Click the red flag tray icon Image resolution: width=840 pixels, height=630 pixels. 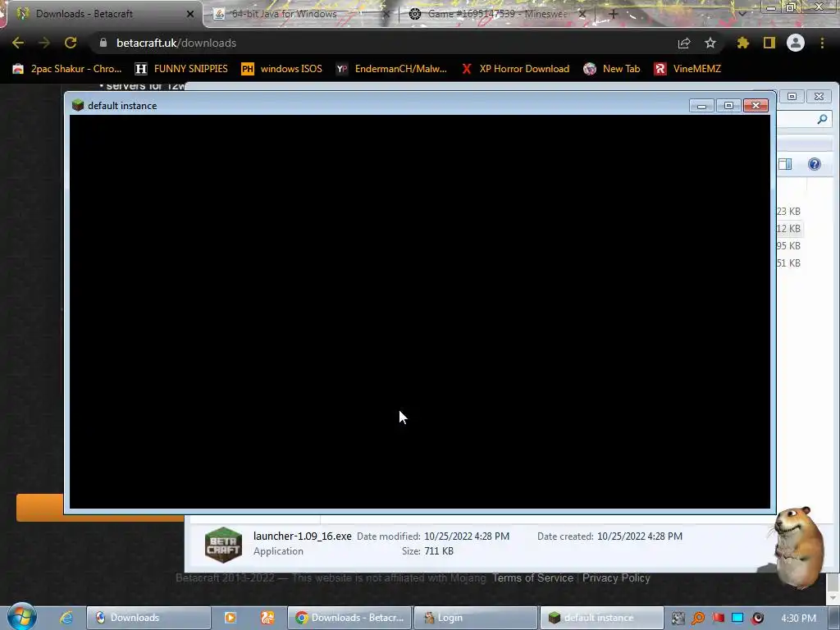coord(718,619)
